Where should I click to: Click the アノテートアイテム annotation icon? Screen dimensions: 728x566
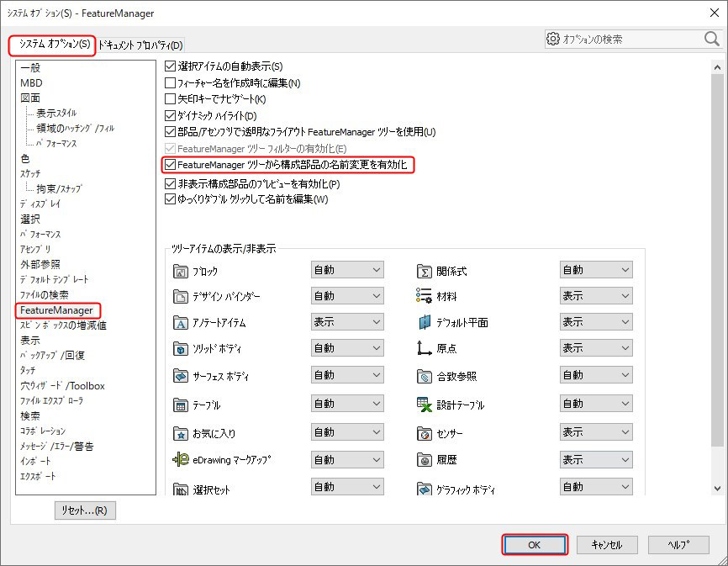179,323
